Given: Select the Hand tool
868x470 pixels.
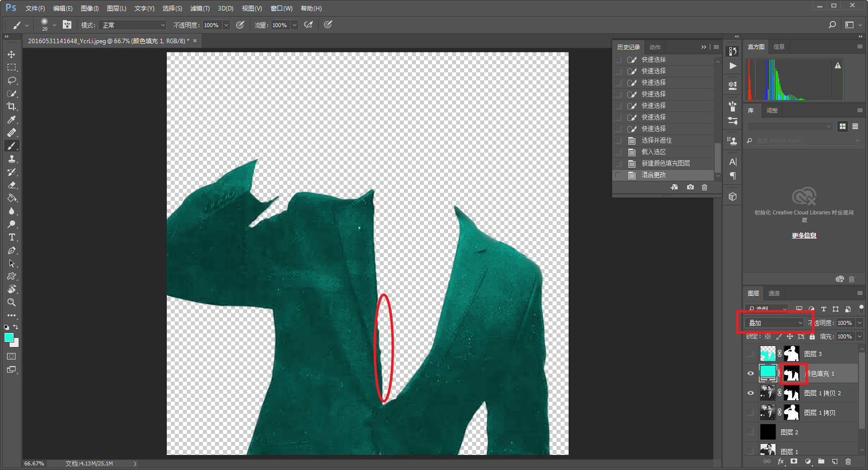Looking at the screenshot, I should pyautogui.click(x=12, y=289).
